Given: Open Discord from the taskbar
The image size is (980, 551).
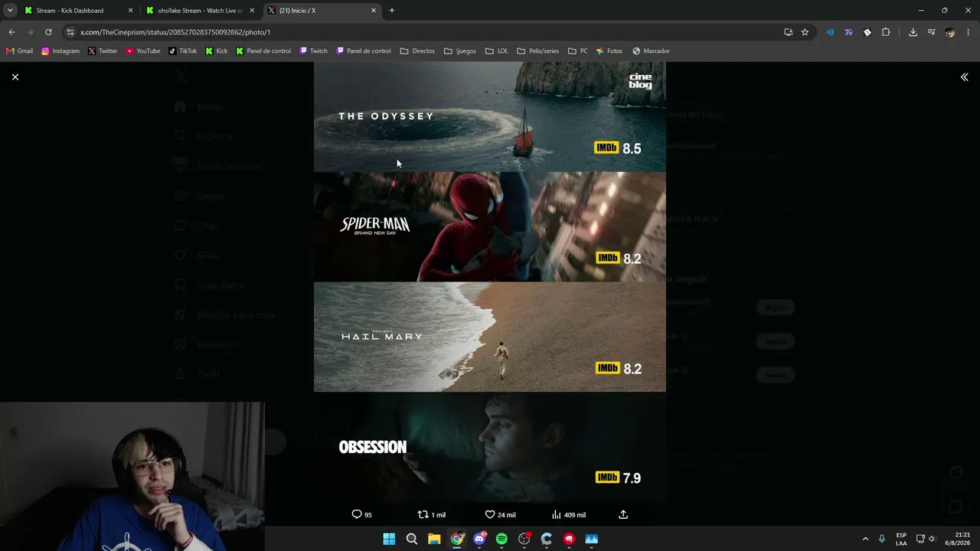Looking at the screenshot, I should coord(479,539).
